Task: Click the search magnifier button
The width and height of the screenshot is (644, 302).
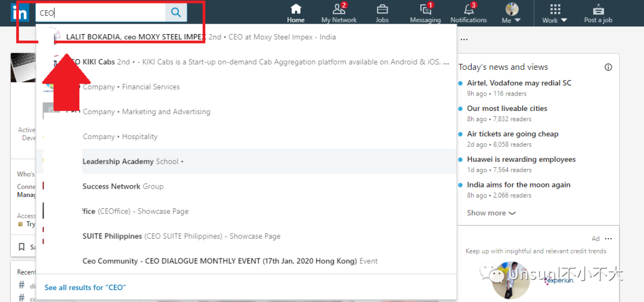Action: (x=176, y=13)
